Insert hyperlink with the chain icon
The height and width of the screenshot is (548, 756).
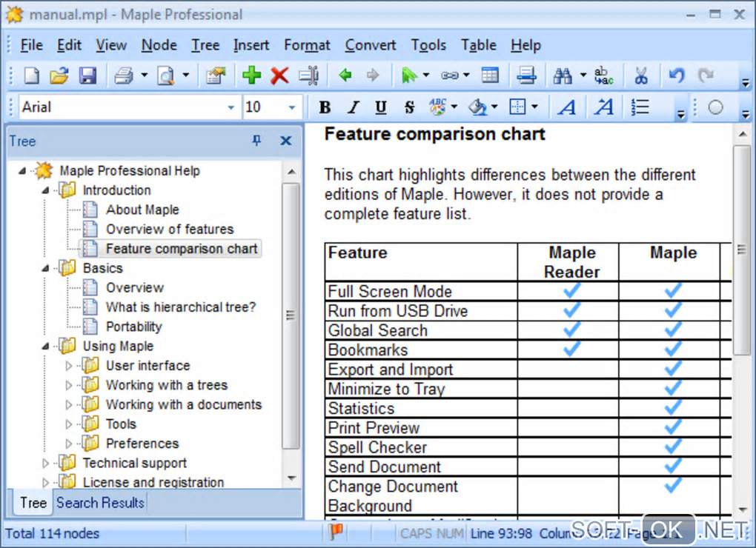tap(449, 76)
